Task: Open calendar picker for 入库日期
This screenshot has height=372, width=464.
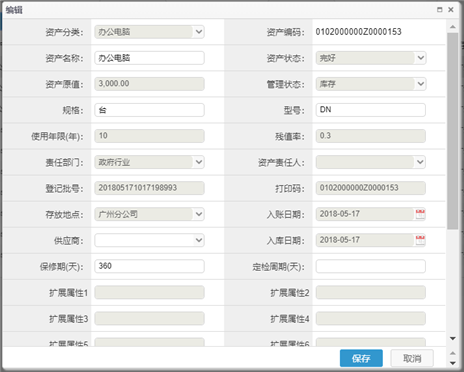Action: click(420, 240)
